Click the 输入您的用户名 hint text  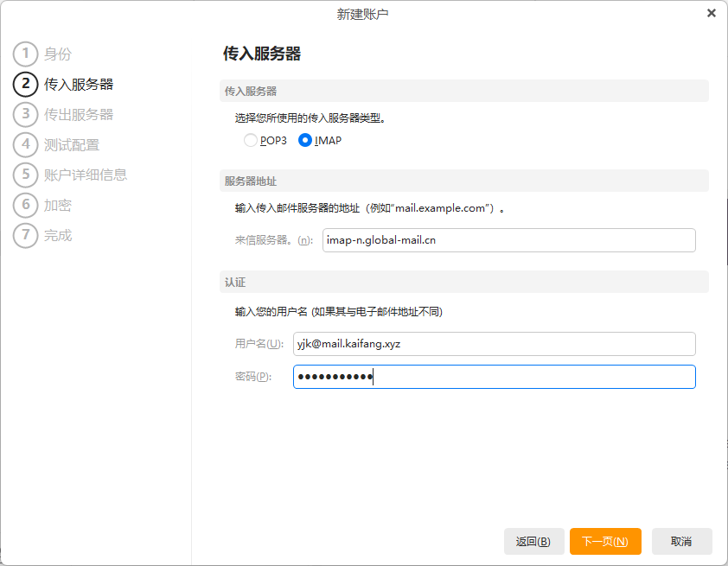(x=338, y=312)
